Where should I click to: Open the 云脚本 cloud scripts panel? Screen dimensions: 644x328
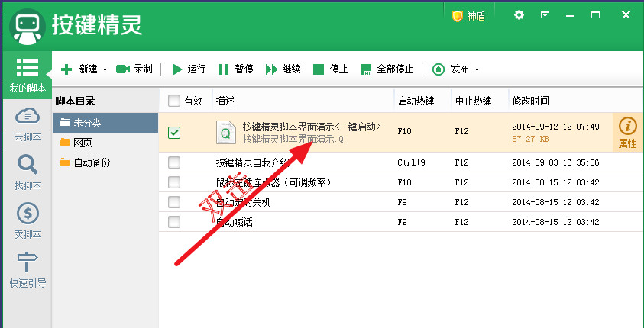(28, 124)
